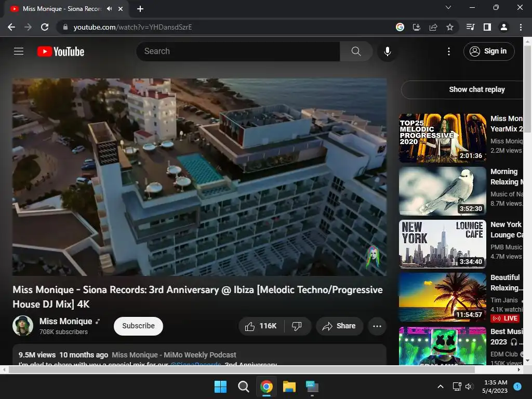The height and width of the screenshot is (399, 532).
Task: Go to the YouTube home logo
Action: [x=61, y=51]
